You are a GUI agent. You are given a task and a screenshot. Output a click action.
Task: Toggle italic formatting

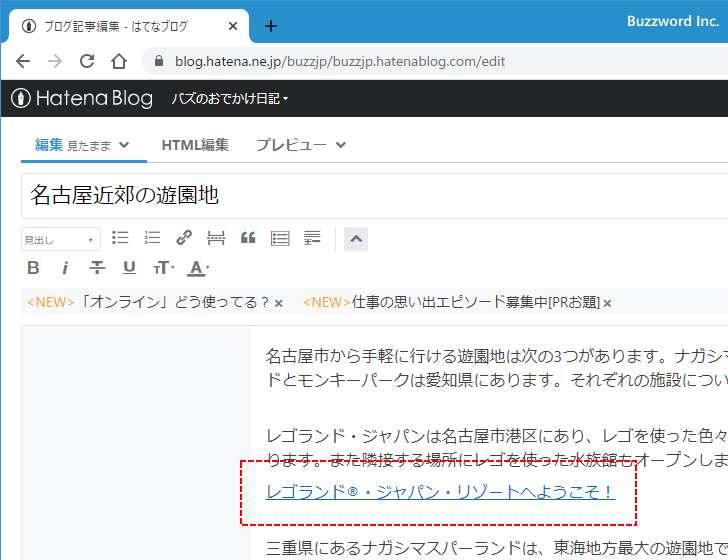pos(65,268)
